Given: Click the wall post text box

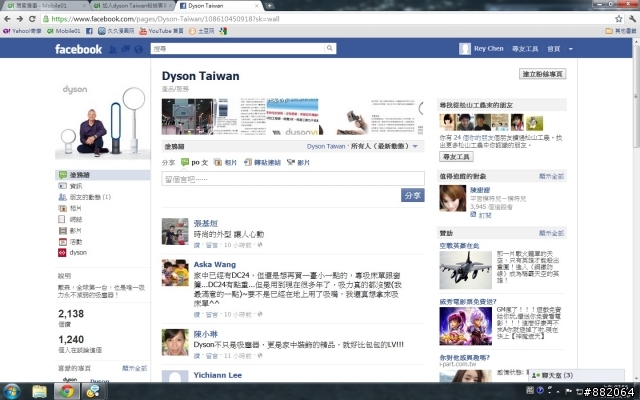Looking at the screenshot, I should click(x=293, y=179).
